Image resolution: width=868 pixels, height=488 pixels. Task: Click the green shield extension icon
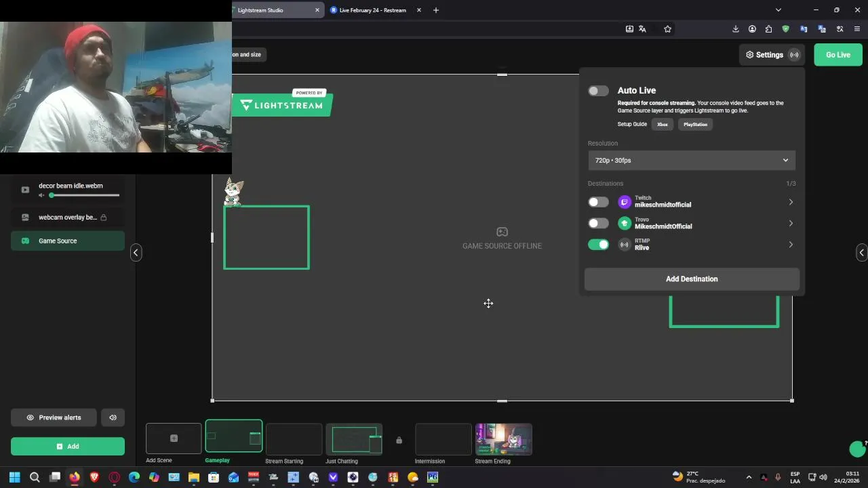point(786,29)
